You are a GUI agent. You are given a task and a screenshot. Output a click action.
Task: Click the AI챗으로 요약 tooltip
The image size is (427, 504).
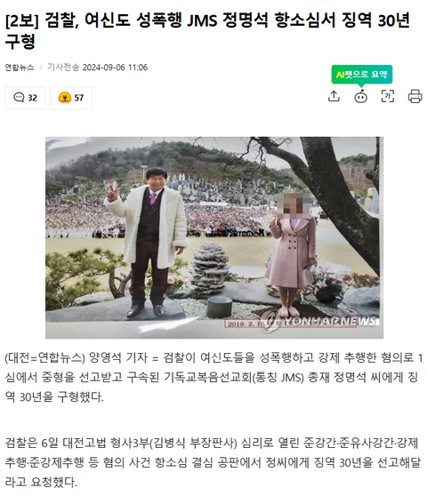point(362,75)
